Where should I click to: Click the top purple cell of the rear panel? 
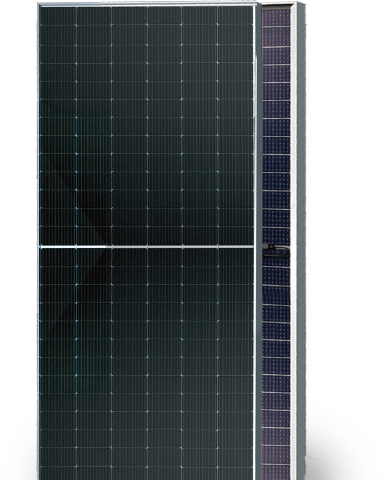[x=276, y=17]
